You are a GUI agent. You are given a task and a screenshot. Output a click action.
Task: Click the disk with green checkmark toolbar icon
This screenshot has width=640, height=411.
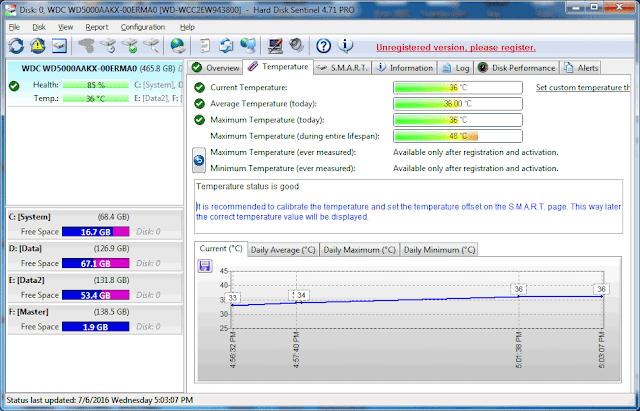(x=130, y=46)
